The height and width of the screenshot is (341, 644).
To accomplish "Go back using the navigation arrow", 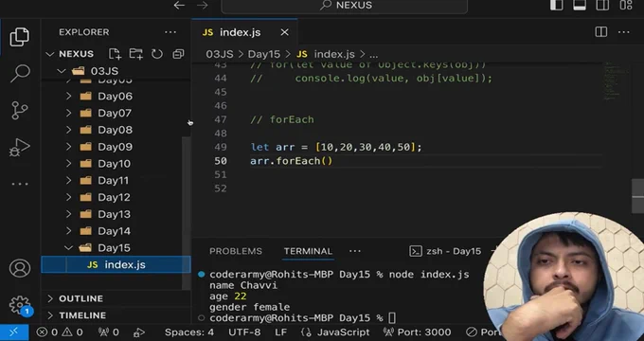I will (x=179, y=6).
